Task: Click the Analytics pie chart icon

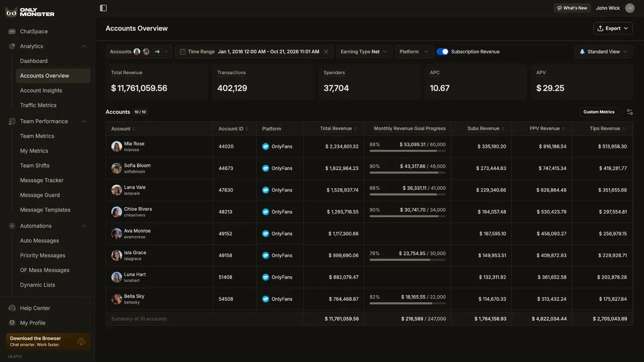Action: [12, 46]
